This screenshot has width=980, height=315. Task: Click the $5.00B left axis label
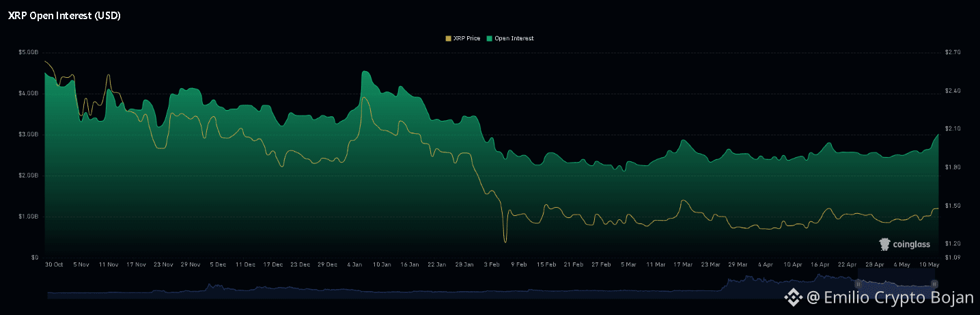[x=28, y=52]
